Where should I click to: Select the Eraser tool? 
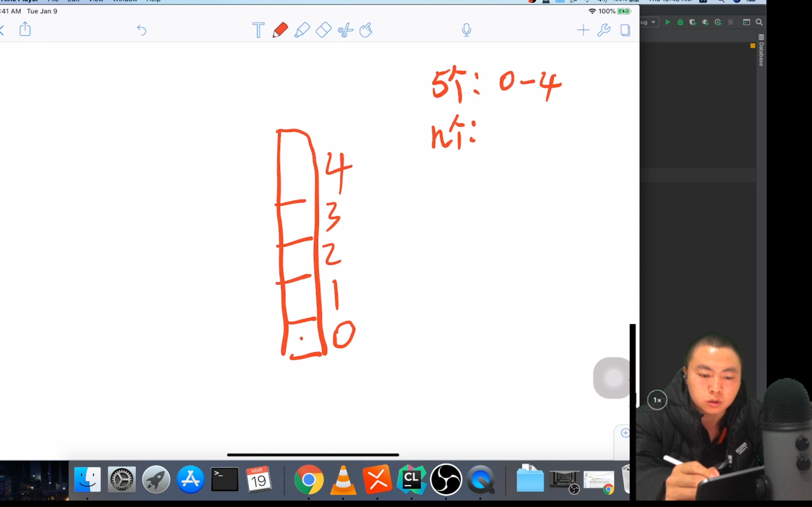(x=323, y=30)
